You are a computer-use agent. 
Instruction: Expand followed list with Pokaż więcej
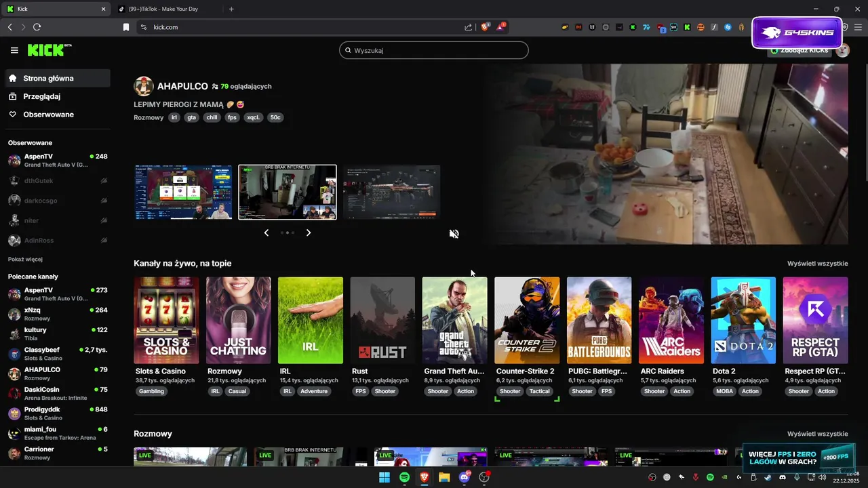tap(25, 259)
